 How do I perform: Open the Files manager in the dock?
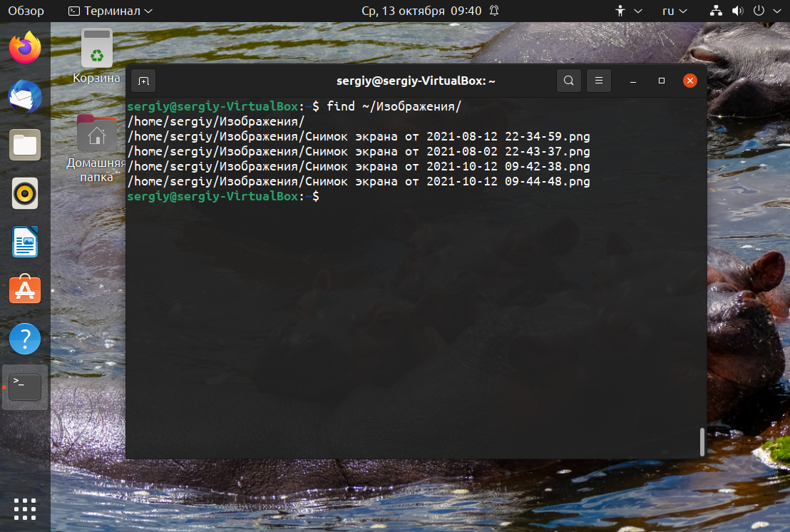tap(25, 145)
